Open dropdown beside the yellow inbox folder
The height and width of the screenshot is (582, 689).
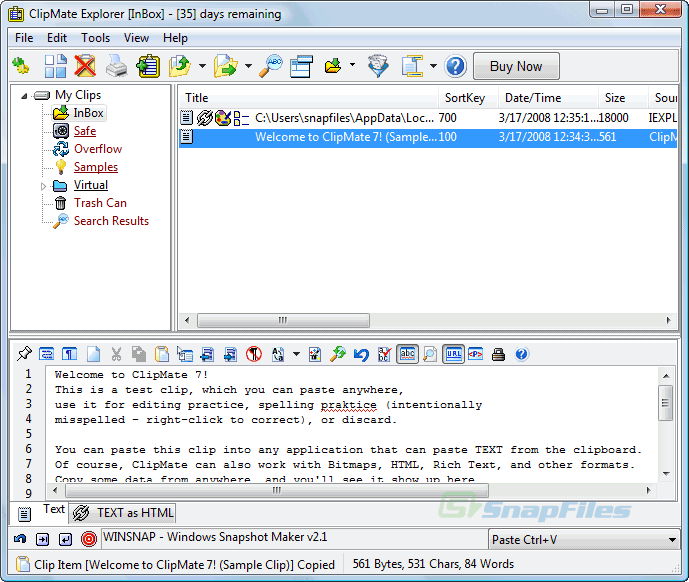point(352,65)
